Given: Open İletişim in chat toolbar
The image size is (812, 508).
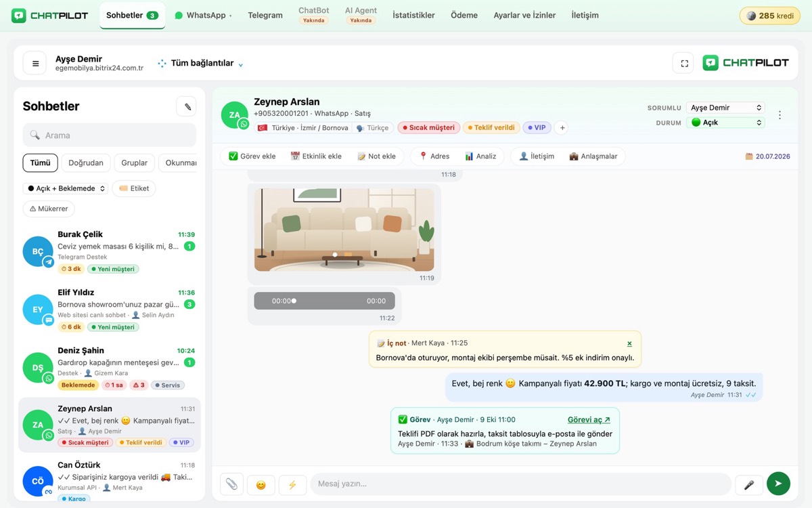Looking at the screenshot, I should pyautogui.click(x=537, y=156).
